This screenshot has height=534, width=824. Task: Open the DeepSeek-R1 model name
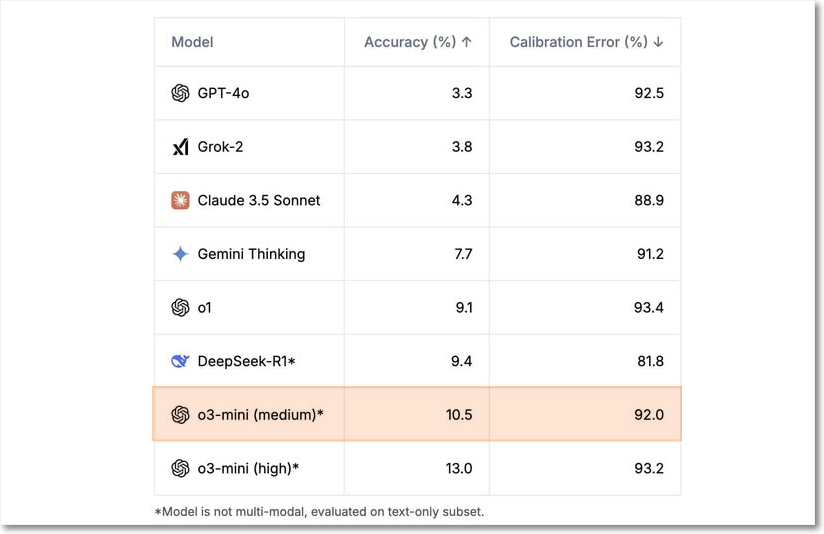point(246,361)
